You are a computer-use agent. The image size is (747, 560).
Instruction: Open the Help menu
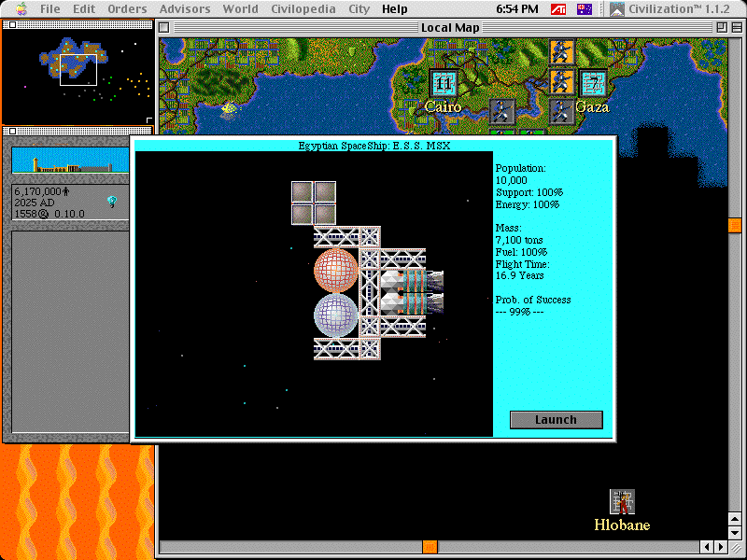pyautogui.click(x=394, y=9)
